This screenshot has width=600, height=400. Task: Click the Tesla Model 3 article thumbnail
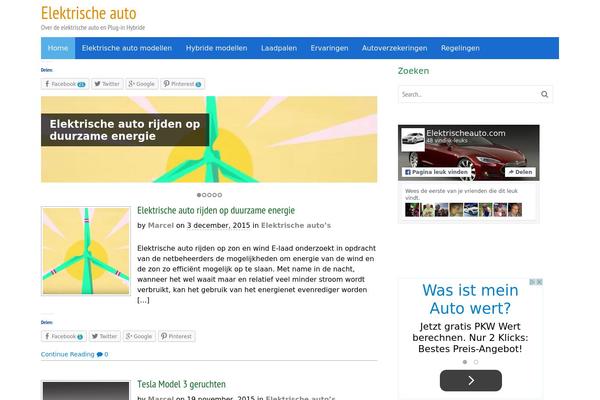pyautogui.click(x=86, y=390)
